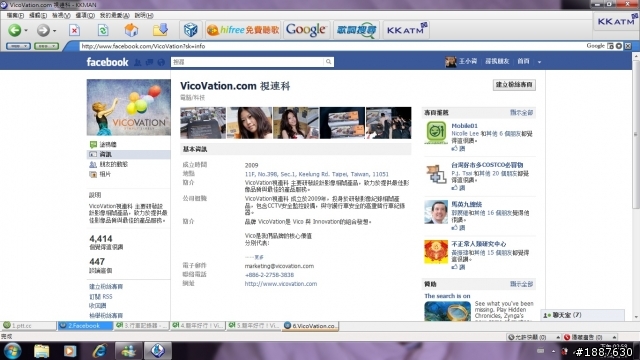The image size is (640, 360).
Task: Open the hifree free music toolbar button
Action: [243, 30]
